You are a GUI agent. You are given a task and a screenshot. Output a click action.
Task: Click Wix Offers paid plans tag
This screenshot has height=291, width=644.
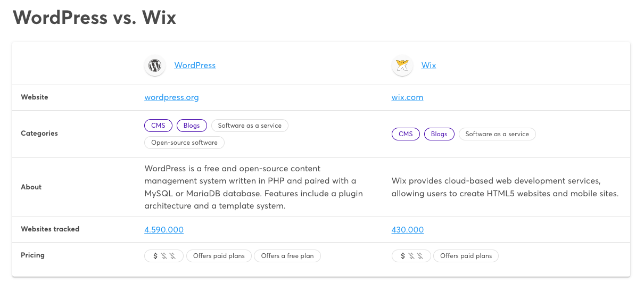[x=466, y=256]
